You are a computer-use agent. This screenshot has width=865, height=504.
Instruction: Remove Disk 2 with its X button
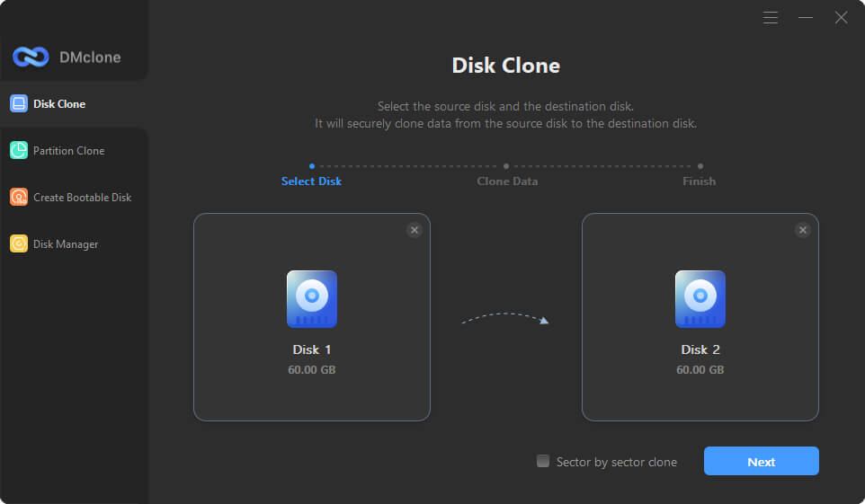click(803, 230)
